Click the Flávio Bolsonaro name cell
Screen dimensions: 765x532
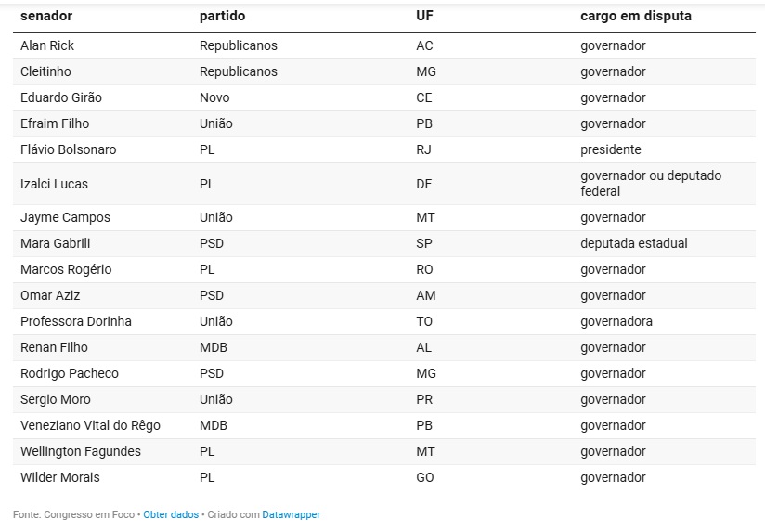68,149
